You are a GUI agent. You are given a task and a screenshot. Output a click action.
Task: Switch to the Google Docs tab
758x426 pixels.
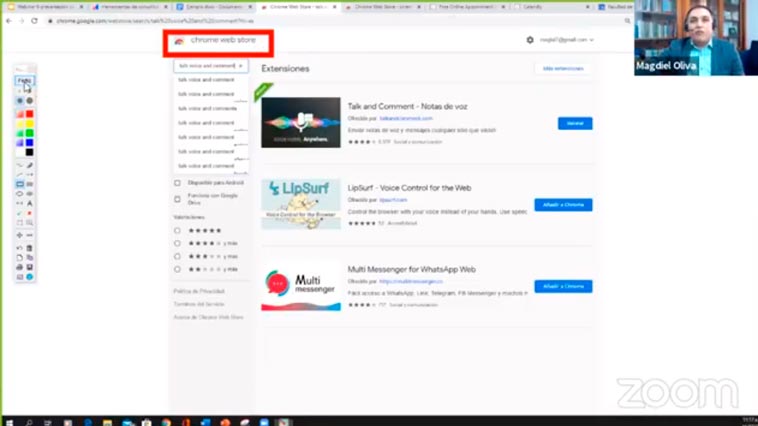[214, 7]
